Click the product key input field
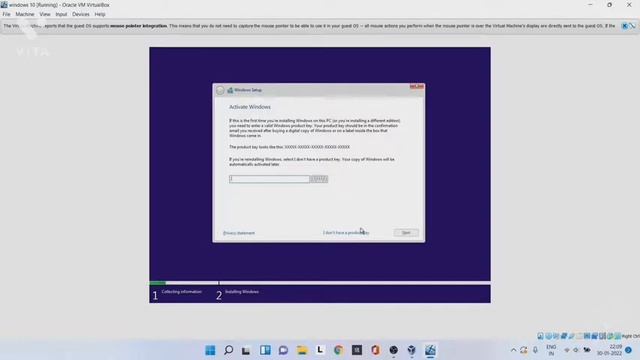Image resolution: width=640 pixels, height=360 pixels. [269, 179]
